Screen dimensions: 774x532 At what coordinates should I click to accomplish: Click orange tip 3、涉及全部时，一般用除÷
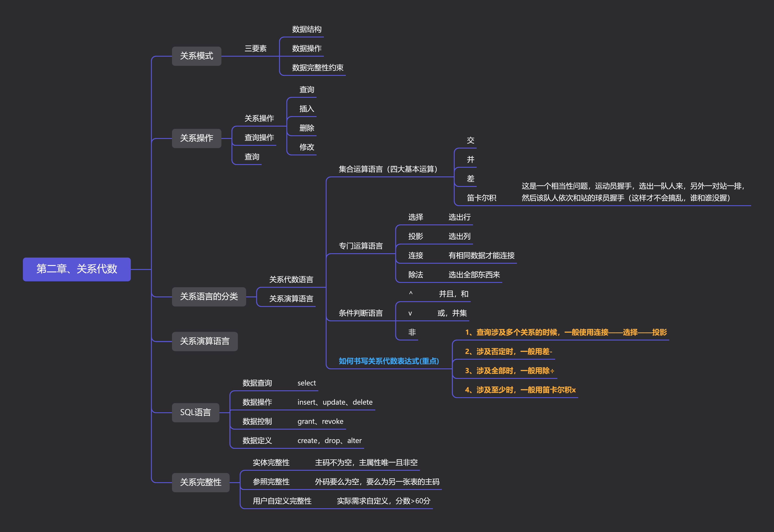[x=509, y=371]
